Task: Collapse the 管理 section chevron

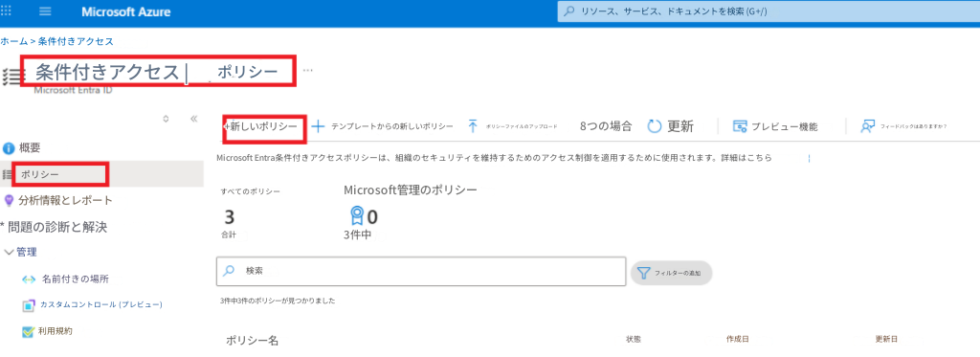Action: [9, 252]
